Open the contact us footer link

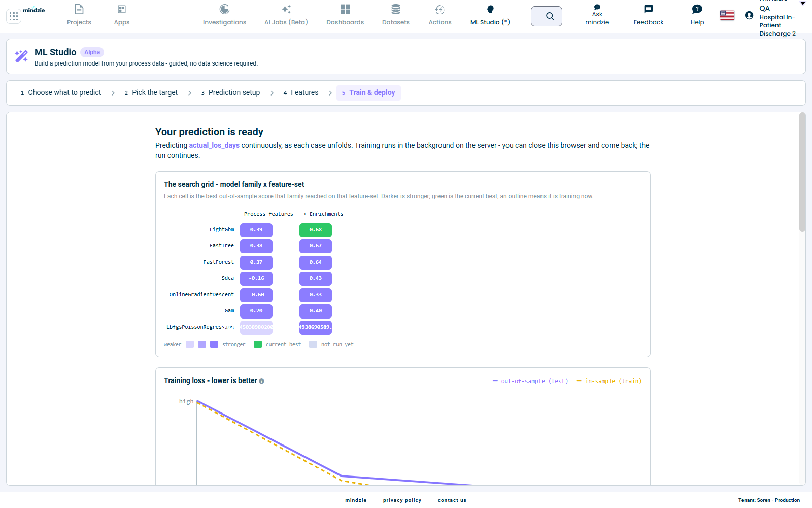pyautogui.click(x=452, y=500)
